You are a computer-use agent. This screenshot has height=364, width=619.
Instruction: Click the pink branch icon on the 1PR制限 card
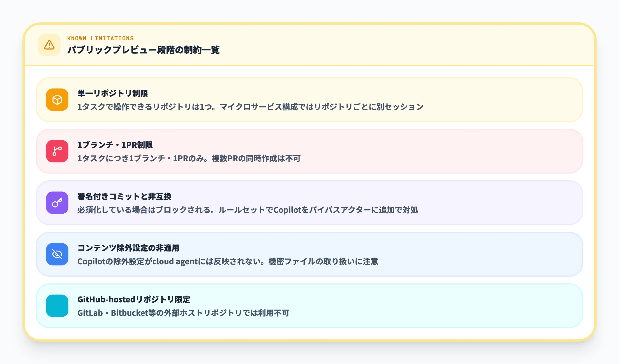[57, 151]
